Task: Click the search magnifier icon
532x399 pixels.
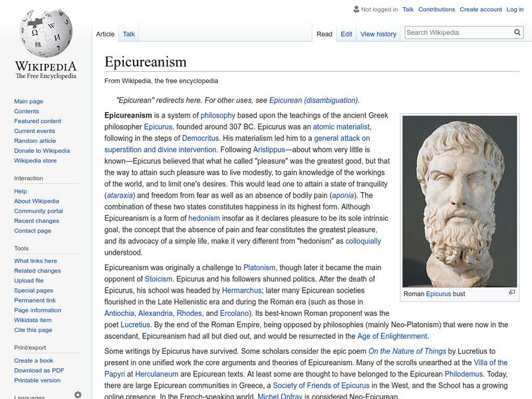Action: click(x=517, y=32)
